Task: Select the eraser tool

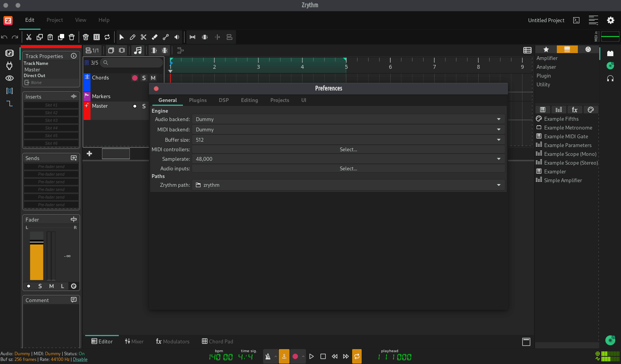Action: [155, 37]
